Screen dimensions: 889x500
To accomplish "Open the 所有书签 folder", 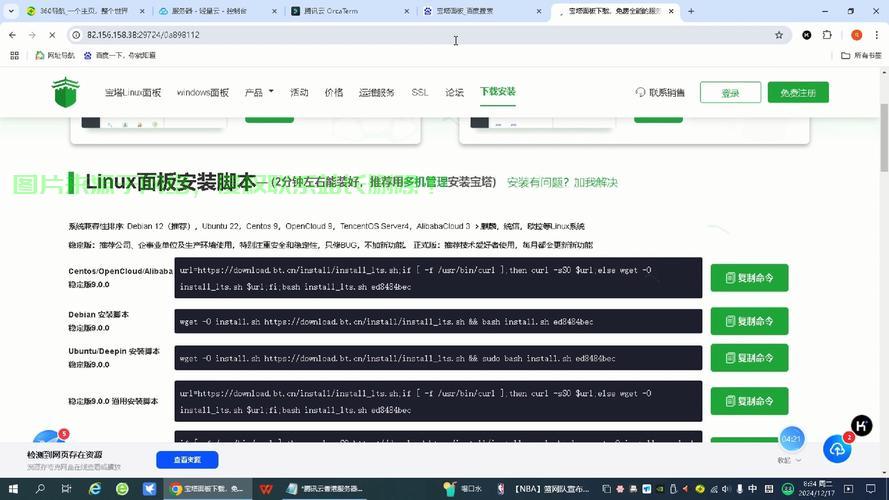I will 861,56.
